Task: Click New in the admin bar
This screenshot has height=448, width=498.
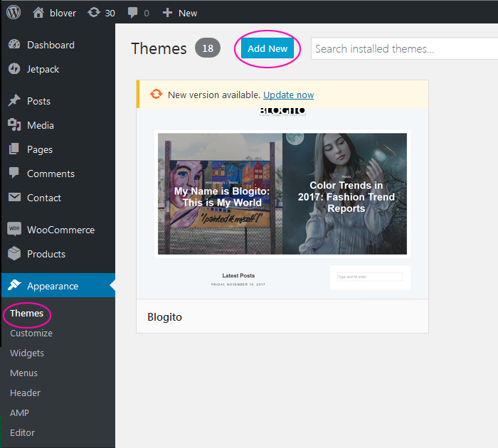Action: [x=188, y=13]
